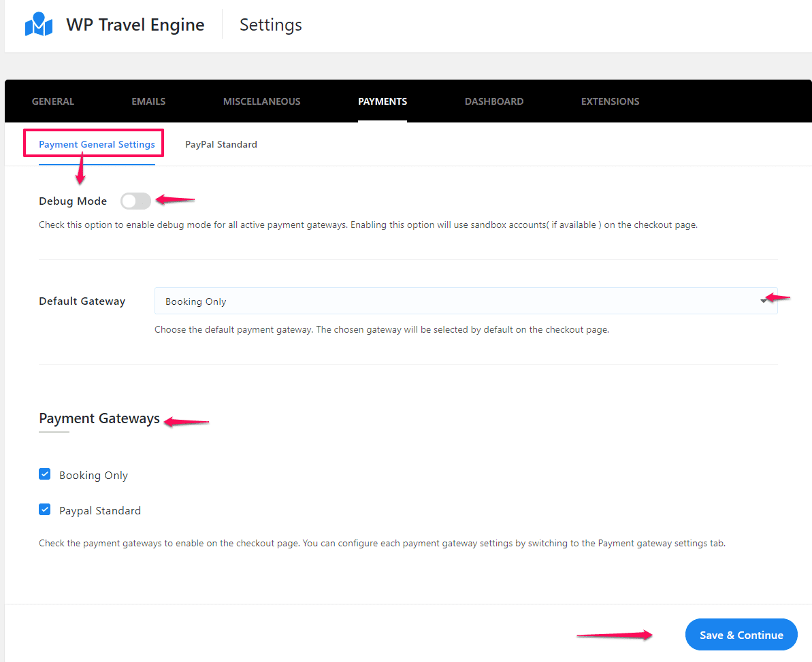
Task: Open the Default Gateway dropdown
Action: pos(466,301)
